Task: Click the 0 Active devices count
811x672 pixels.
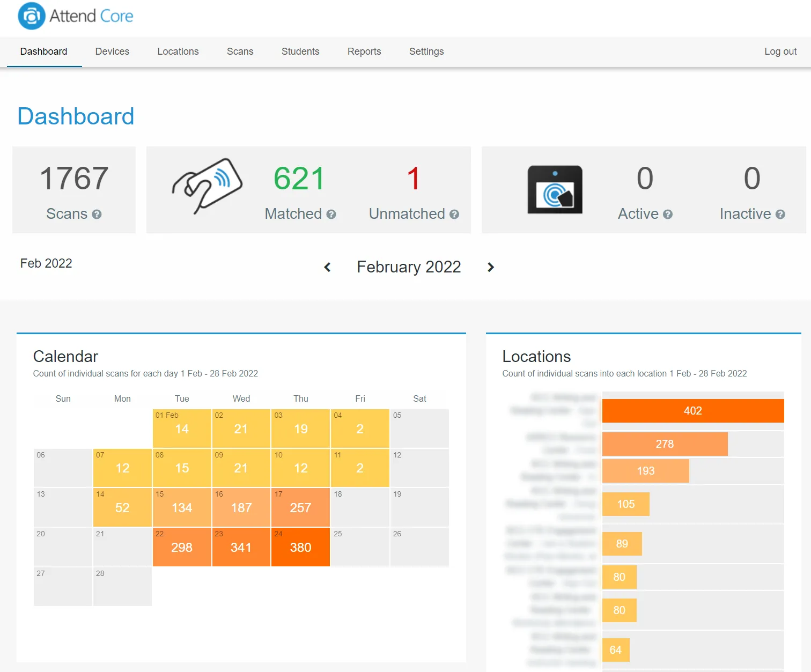Action: coord(645,178)
